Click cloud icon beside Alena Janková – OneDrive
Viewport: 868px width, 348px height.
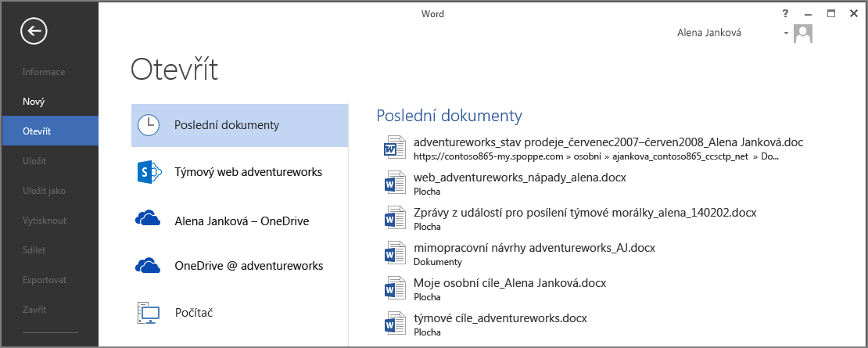pyautogui.click(x=148, y=219)
